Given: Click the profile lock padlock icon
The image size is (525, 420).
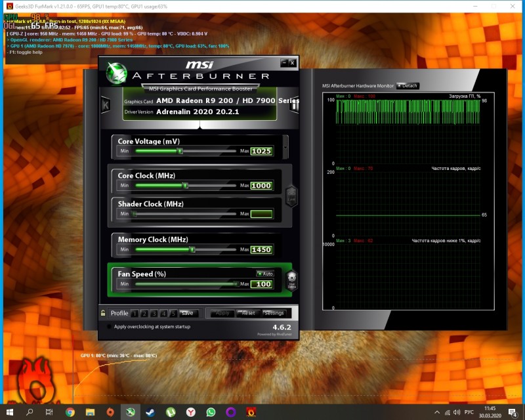Looking at the screenshot, I should coord(103,313).
